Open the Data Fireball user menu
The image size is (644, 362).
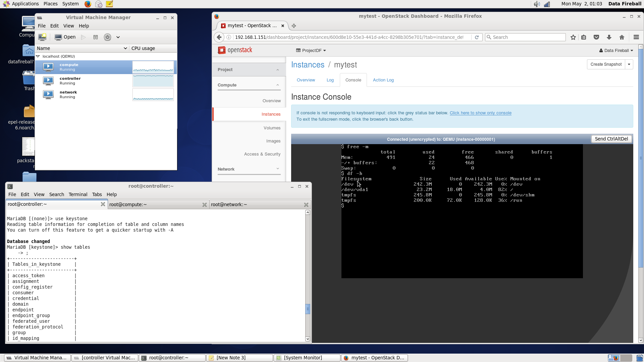(616, 50)
